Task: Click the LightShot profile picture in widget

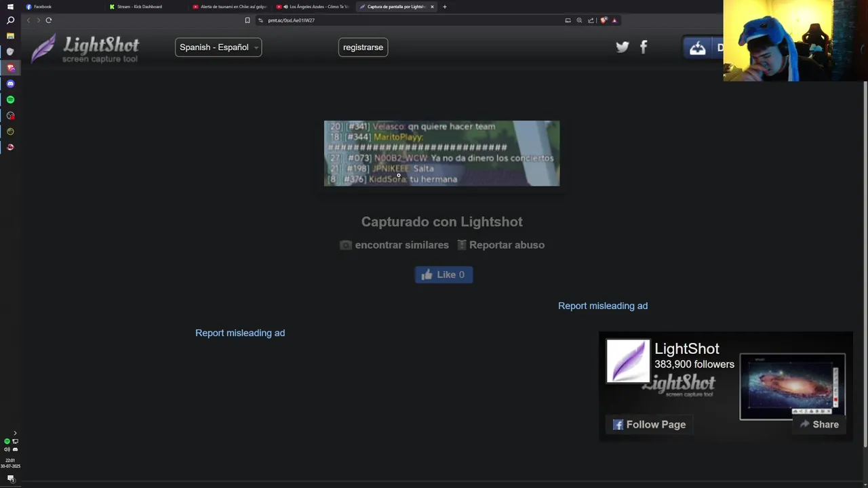Action: pyautogui.click(x=628, y=361)
